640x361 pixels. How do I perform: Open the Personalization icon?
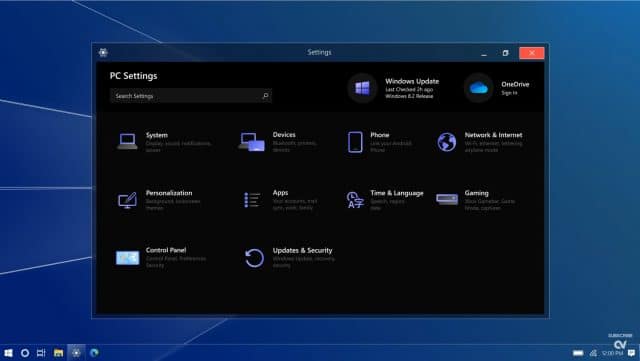point(127,200)
